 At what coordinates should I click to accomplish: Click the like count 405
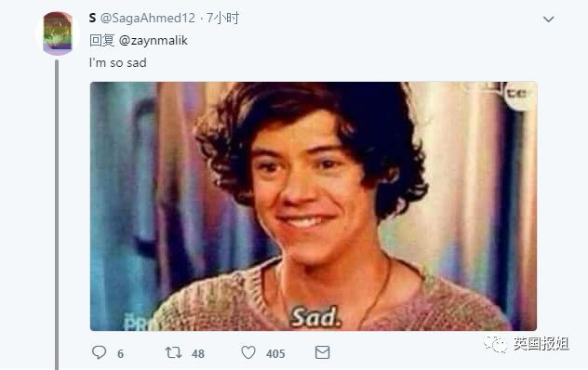[x=275, y=353]
